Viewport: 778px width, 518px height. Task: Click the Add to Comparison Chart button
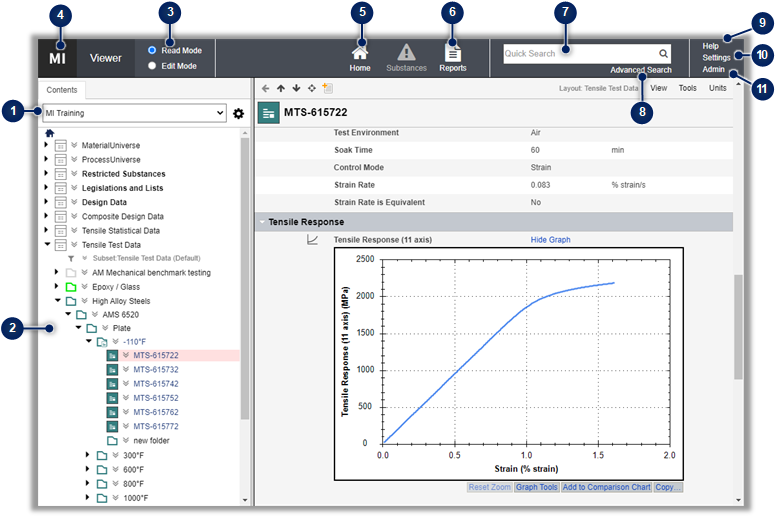point(606,487)
